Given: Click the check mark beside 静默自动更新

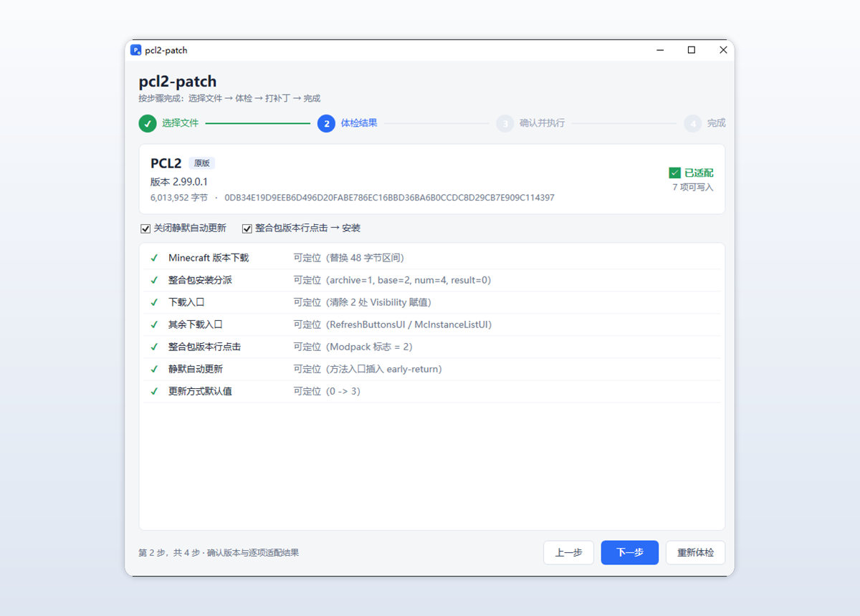Looking at the screenshot, I should point(154,369).
